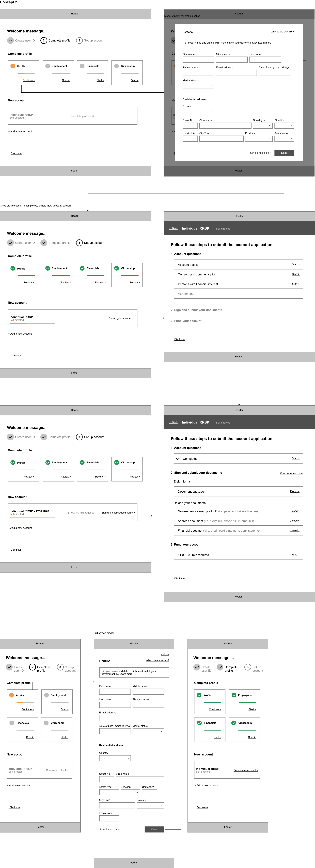Click Start for Account details
Image resolution: width=315 pixels, height=868 pixels.
(x=296, y=264)
